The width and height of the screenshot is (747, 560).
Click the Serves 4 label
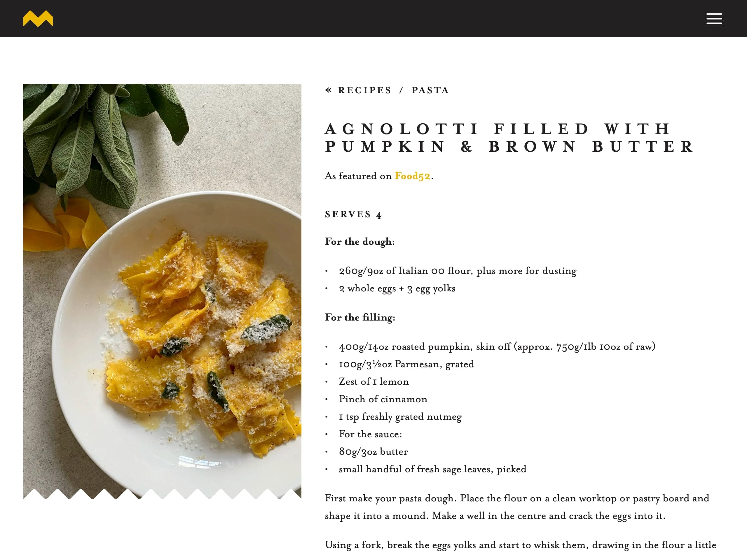(x=353, y=214)
